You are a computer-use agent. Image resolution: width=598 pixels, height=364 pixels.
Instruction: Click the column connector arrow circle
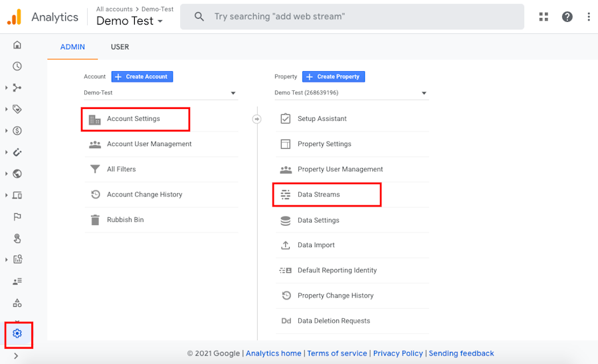point(257,120)
